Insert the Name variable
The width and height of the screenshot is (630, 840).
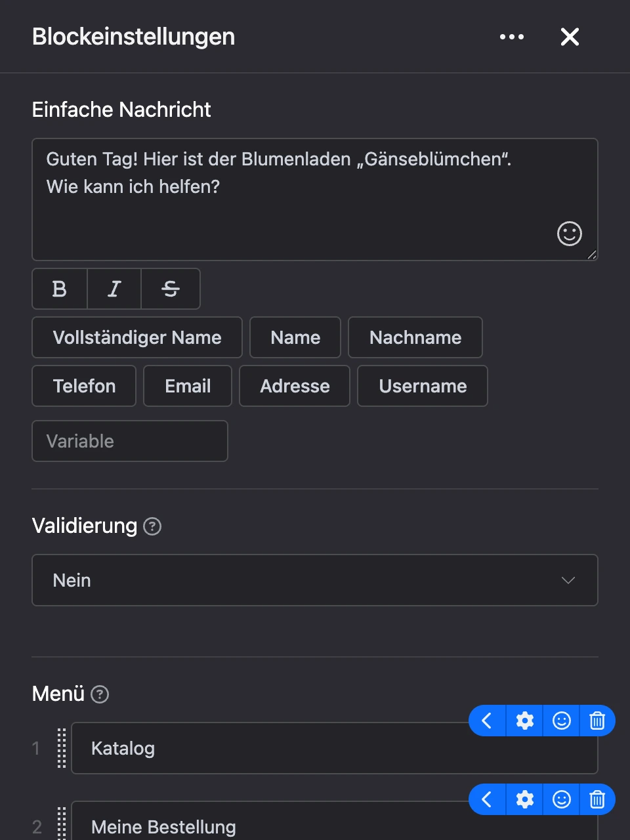point(295,337)
